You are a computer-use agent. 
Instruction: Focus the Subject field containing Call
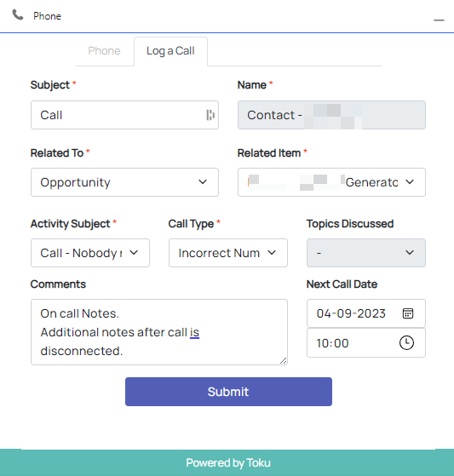pyautogui.click(x=124, y=115)
